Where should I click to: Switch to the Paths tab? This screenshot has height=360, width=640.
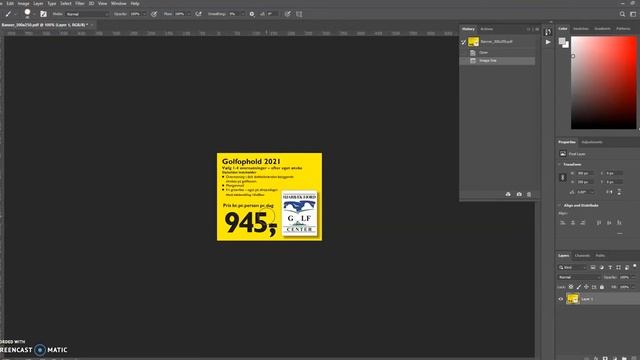600,256
